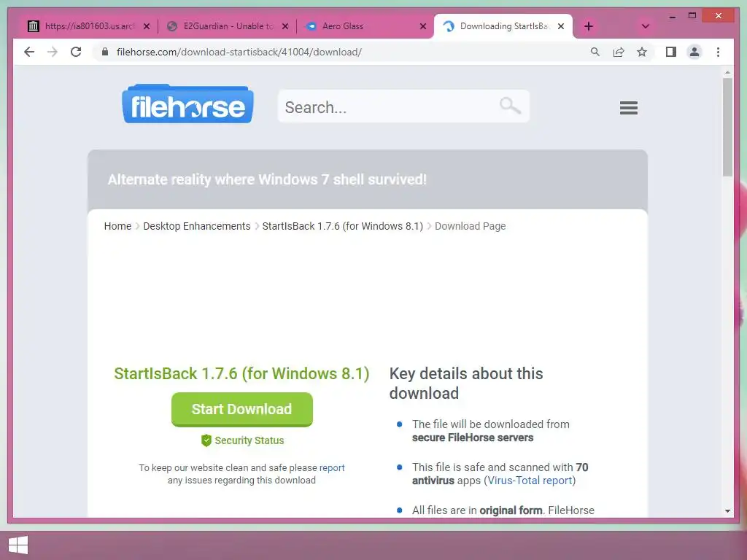Reload the FileHorse page
This screenshot has width=747, height=560.
(x=76, y=52)
